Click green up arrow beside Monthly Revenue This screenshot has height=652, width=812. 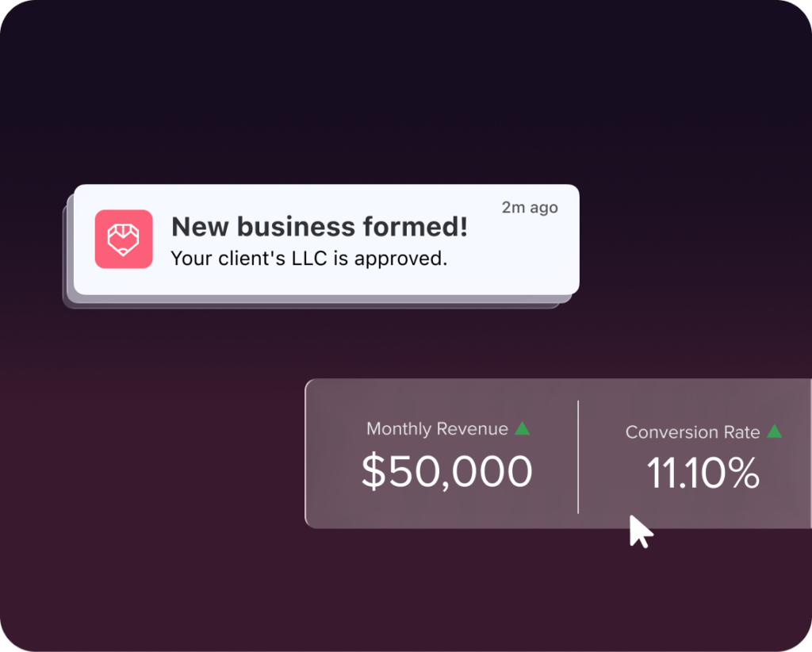[x=522, y=428]
